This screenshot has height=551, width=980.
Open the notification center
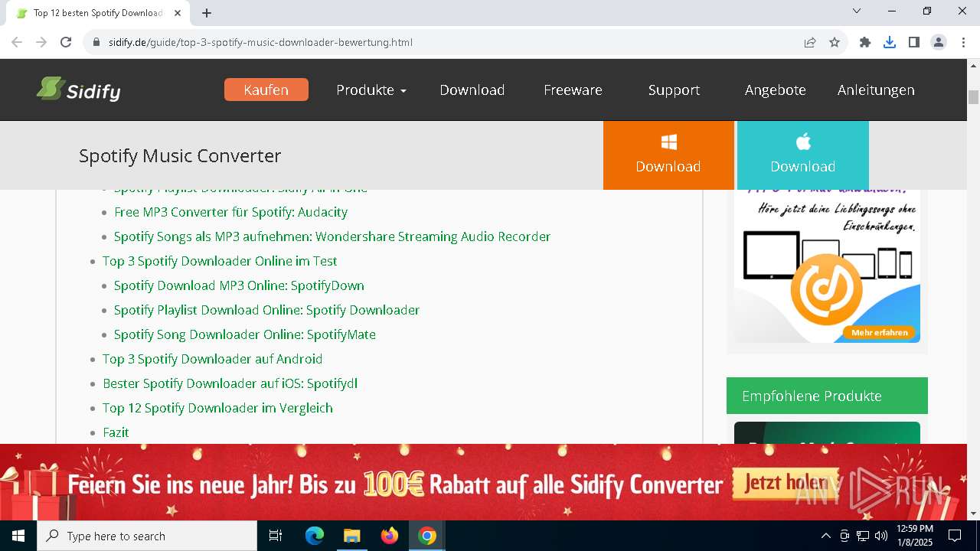(955, 536)
